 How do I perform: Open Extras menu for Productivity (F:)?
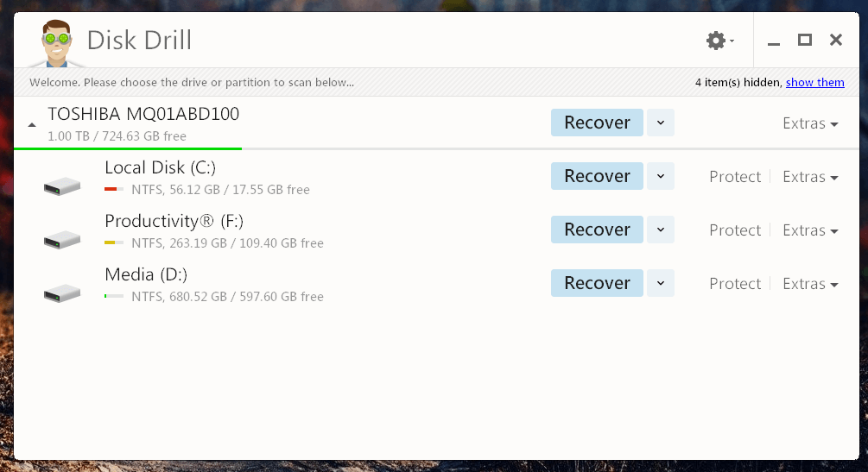click(x=810, y=230)
